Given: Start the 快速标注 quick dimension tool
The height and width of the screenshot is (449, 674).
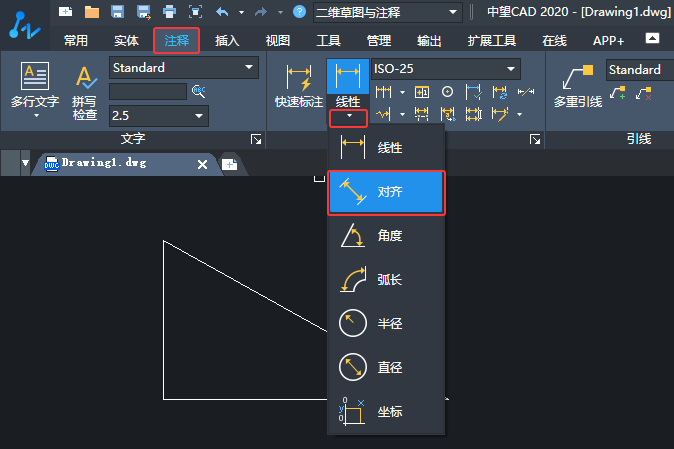Looking at the screenshot, I should (299, 86).
